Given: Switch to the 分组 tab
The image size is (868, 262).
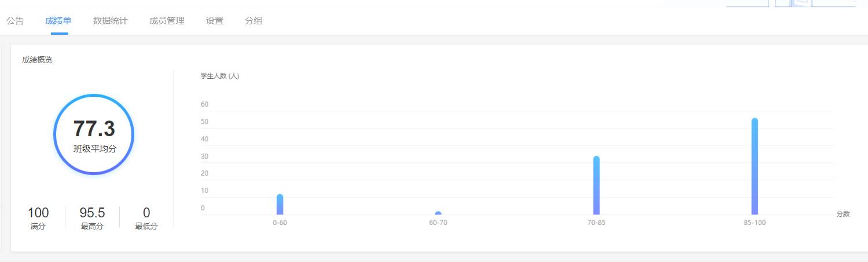Looking at the screenshot, I should pos(253,21).
